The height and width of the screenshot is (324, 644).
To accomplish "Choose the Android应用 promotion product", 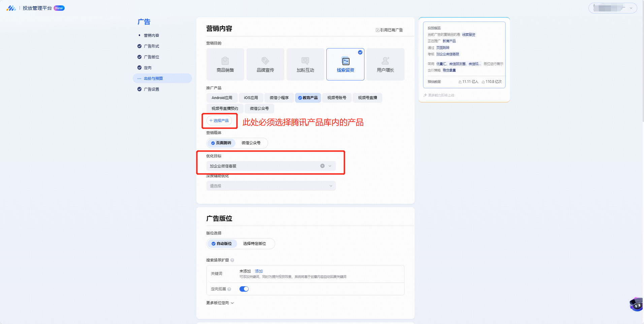I will pyautogui.click(x=222, y=98).
